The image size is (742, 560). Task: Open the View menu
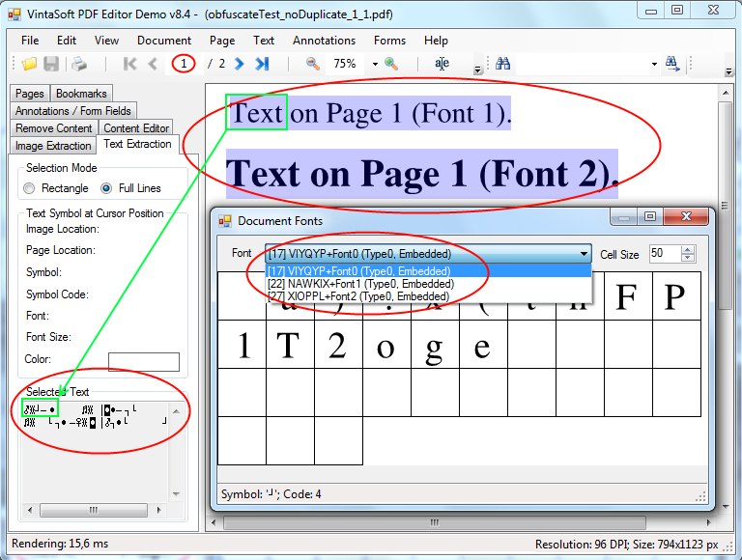(106, 41)
